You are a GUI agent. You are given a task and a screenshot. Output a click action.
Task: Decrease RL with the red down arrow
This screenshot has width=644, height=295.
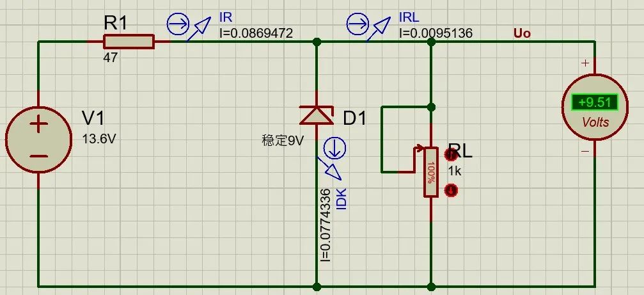pos(451,190)
